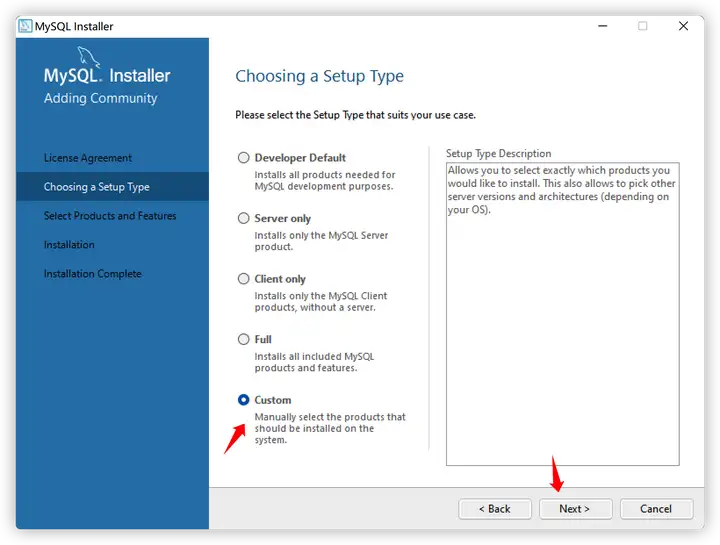The height and width of the screenshot is (545, 720).
Task: Minimize the MySQL Installer window
Action: (x=603, y=26)
